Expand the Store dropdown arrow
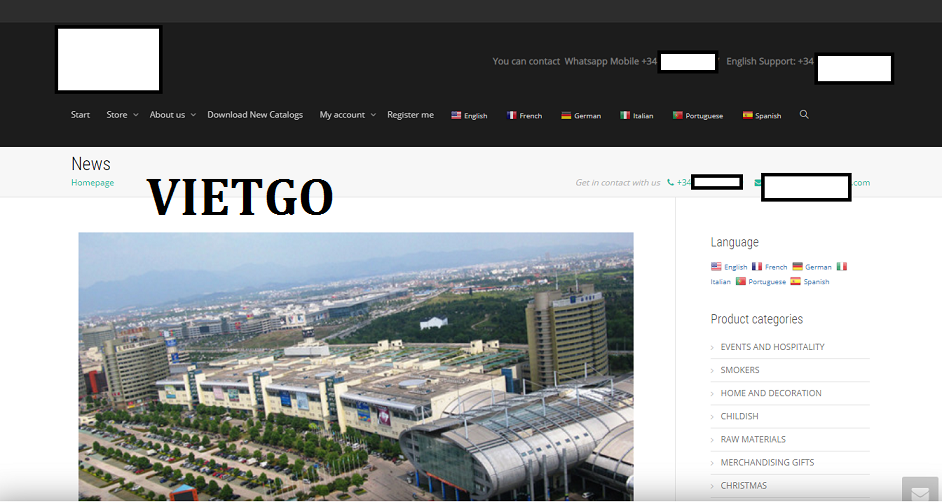 coord(136,115)
